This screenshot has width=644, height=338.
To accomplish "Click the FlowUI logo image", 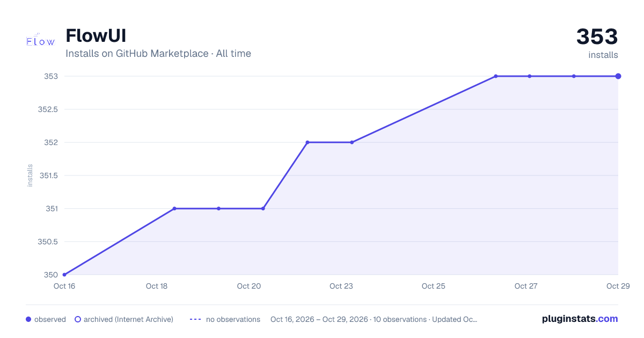I will click(41, 41).
